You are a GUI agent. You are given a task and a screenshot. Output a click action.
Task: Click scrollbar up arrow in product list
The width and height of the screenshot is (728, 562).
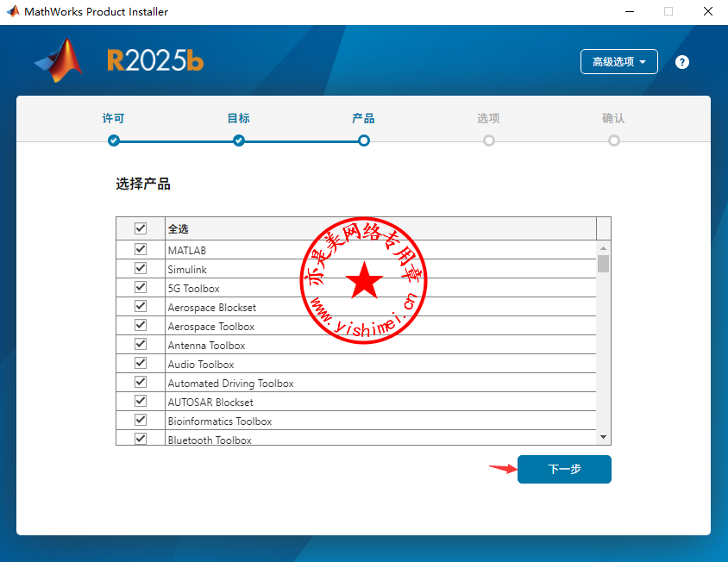604,248
